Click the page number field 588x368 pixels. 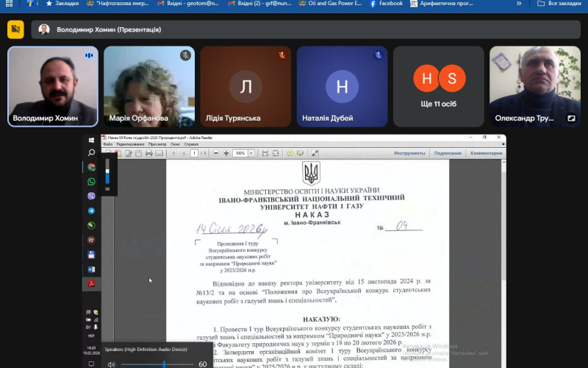194,153
